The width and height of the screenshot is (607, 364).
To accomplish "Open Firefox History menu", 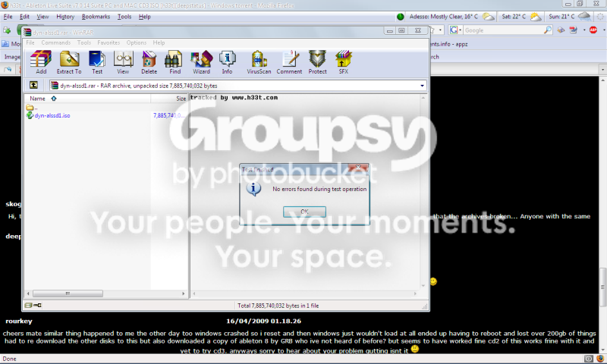I will (65, 17).
